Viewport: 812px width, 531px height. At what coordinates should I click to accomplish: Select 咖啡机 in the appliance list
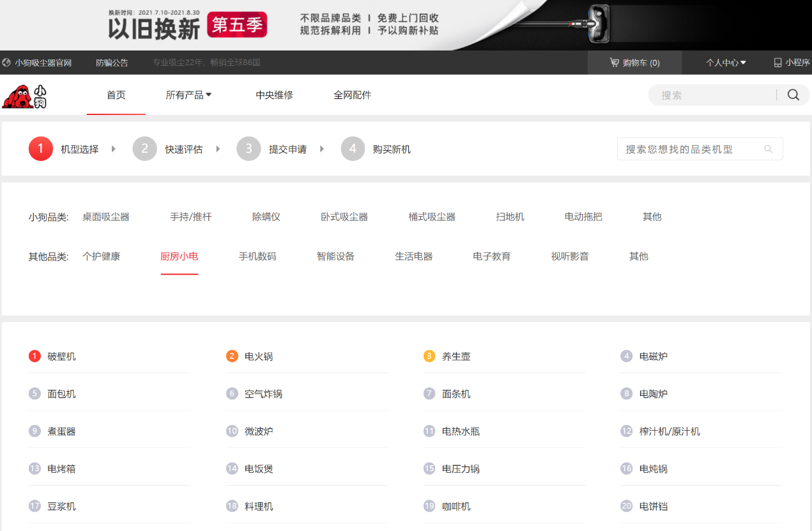(x=456, y=505)
